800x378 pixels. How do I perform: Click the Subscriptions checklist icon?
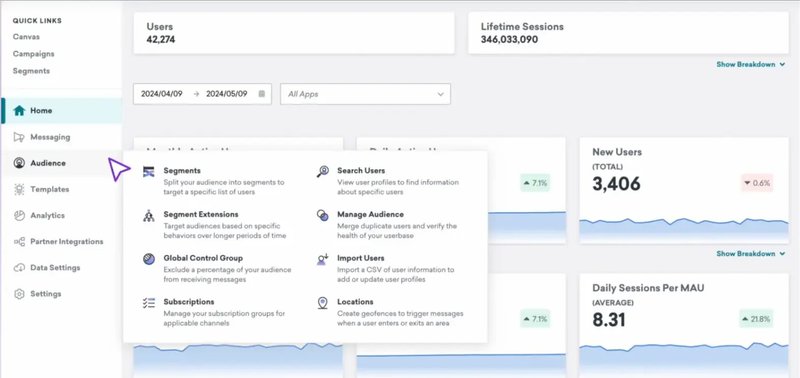[x=148, y=303]
